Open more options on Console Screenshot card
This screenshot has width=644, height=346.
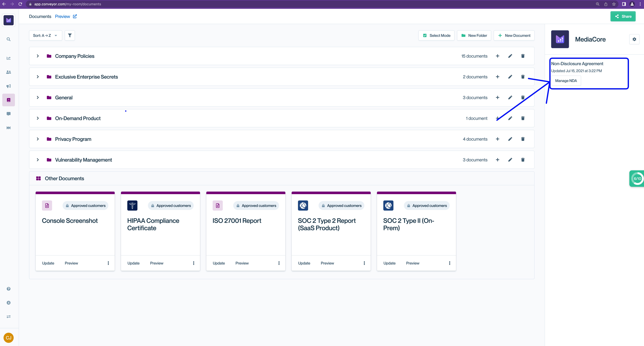[x=108, y=263]
